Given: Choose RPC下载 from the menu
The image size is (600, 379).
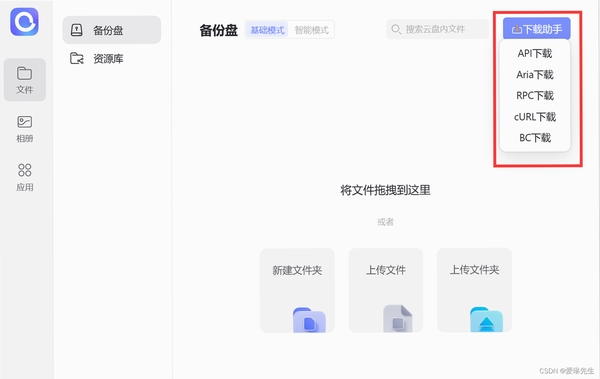Looking at the screenshot, I should click(x=535, y=95).
